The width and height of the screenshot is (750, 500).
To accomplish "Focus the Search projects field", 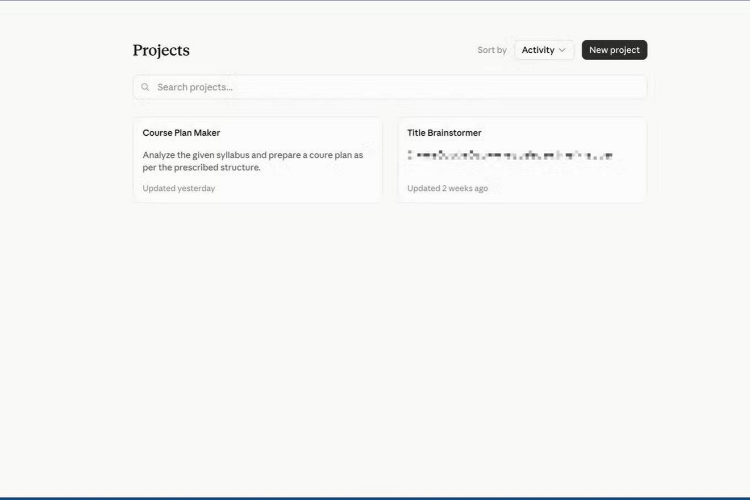I will 390,87.
